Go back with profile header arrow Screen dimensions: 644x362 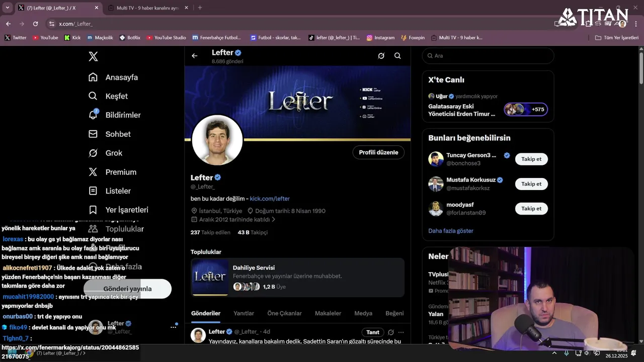click(195, 56)
